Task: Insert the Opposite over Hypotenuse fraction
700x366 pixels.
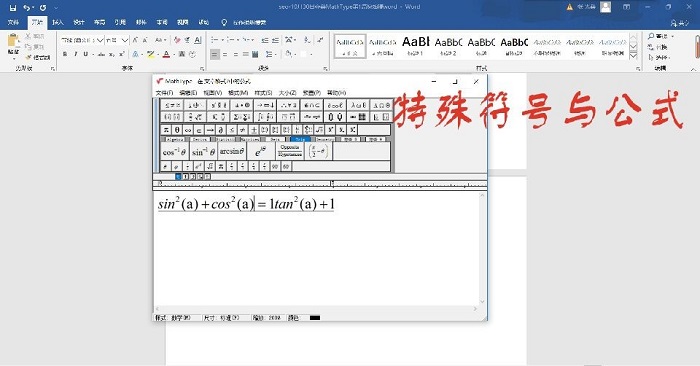Action: tap(290, 151)
